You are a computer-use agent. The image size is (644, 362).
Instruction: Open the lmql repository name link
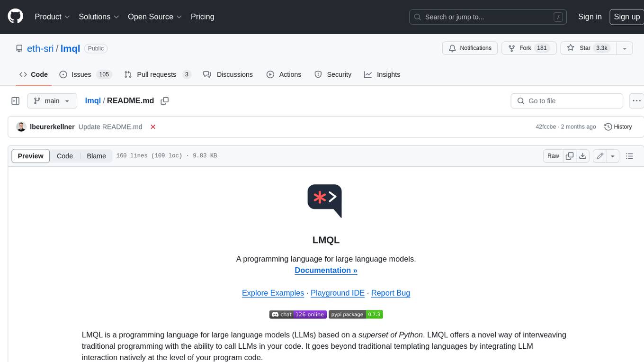(x=70, y=48)
